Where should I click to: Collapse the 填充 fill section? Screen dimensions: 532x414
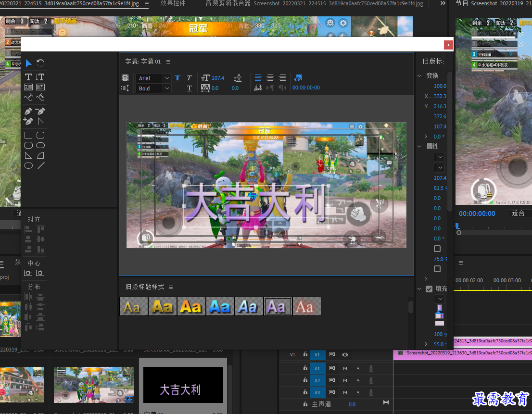coord(419,289)
